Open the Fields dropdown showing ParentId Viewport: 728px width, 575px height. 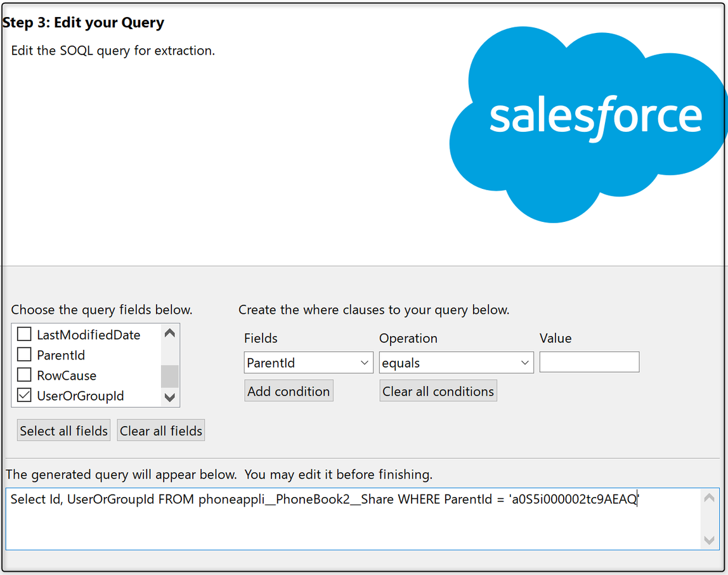308,363
